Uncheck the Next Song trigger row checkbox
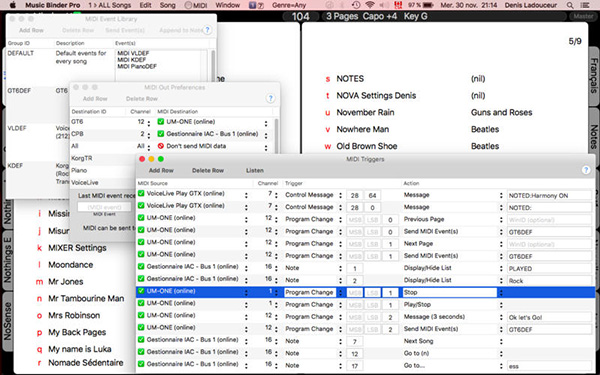The width and height of the screenshot is (600, 375). pos(141,340)
